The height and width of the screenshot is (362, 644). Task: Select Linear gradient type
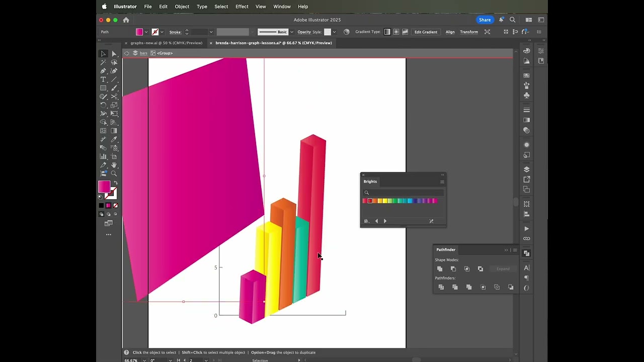click(x=387, y=32)
